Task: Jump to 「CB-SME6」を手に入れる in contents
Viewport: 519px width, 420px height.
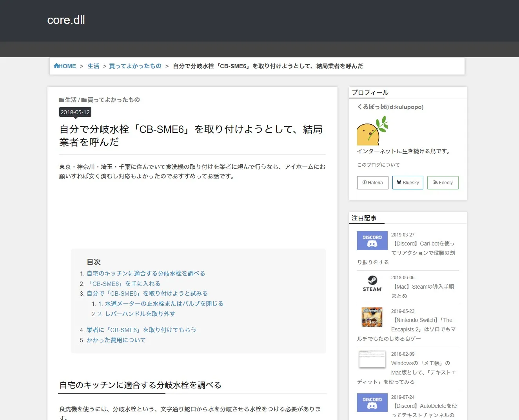Action: [x=123, y=284]
